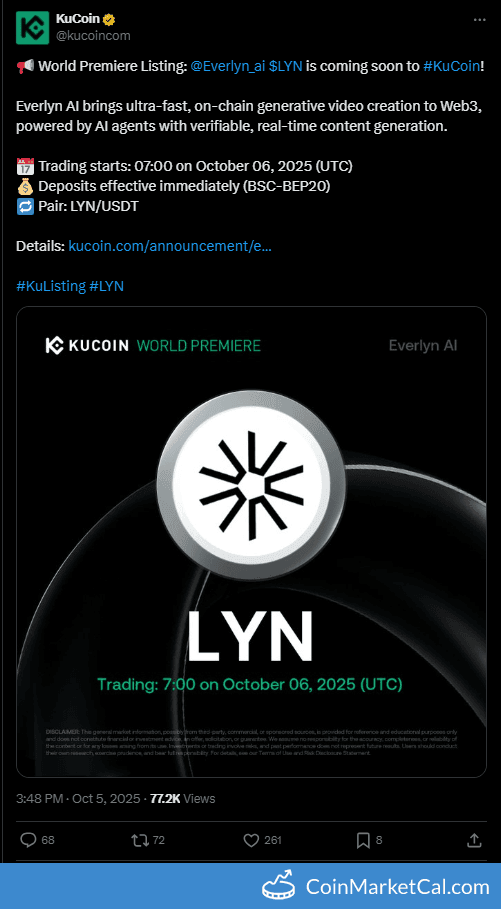Repost with the retweet arrows icon
The width and height of the screenshot is (501, 909).
(x=140, y=839)
